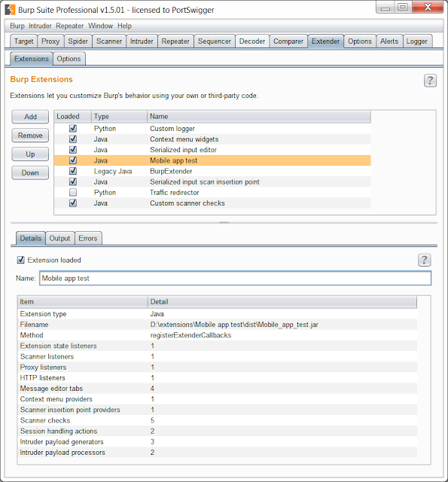The image size is (448, 482).
Task: Click the registerExtenderCallbacks method value
Action: pos(190,335)
